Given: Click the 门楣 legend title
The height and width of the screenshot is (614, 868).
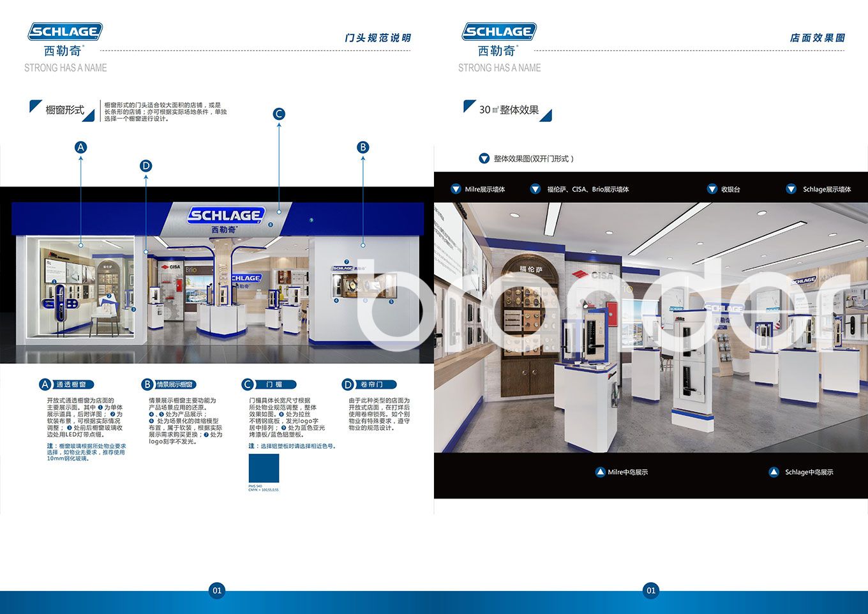Looking at the screenshot, I should (274, 384).
